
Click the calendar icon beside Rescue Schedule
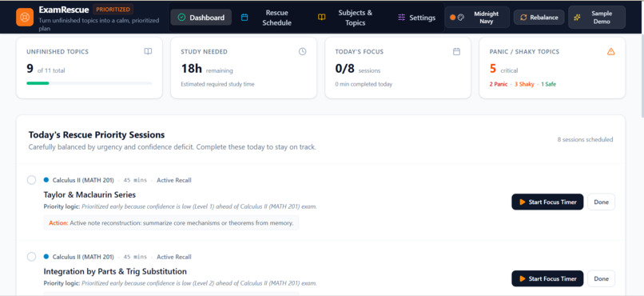(x=244, y=18)
